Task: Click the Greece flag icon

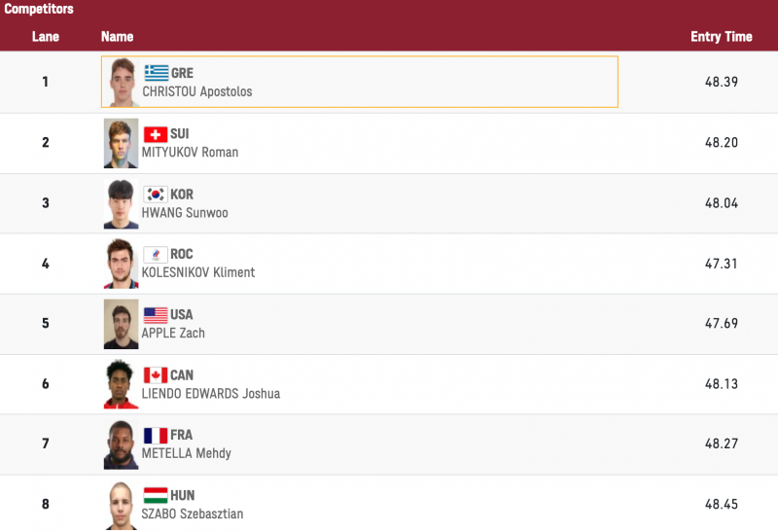Action: (156, 73)
